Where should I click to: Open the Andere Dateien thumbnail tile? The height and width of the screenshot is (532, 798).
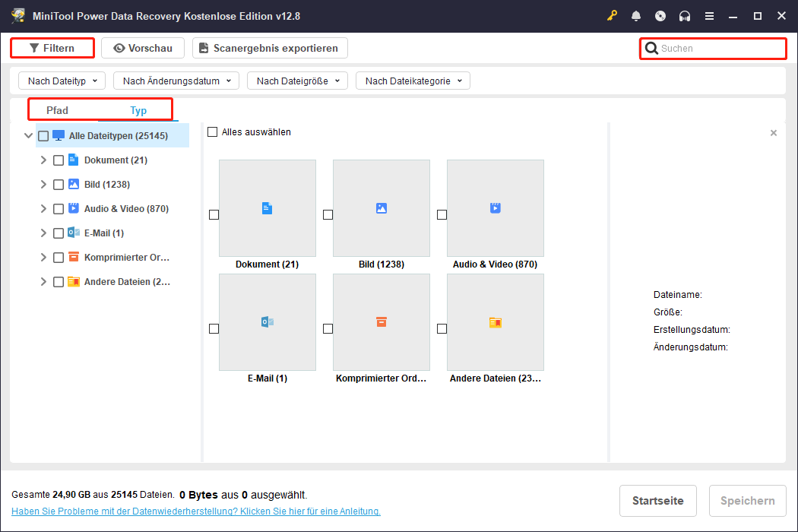click(496, 322)
